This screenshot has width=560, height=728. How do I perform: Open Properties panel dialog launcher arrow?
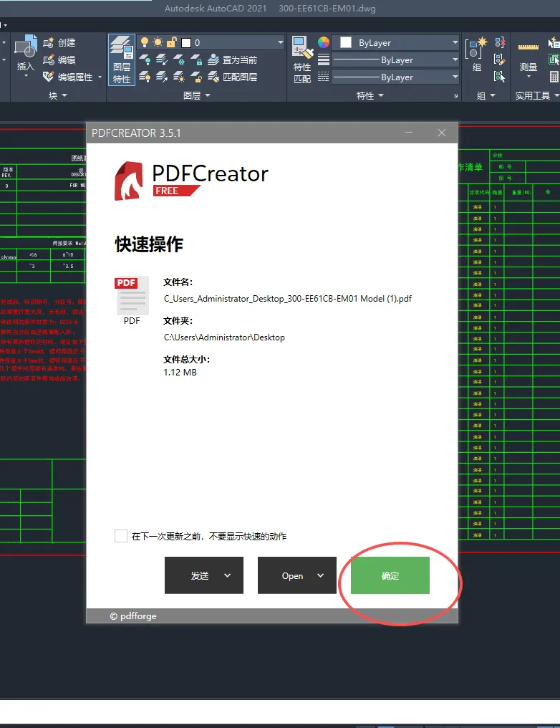pyautogui.click(x=455, y=95)
